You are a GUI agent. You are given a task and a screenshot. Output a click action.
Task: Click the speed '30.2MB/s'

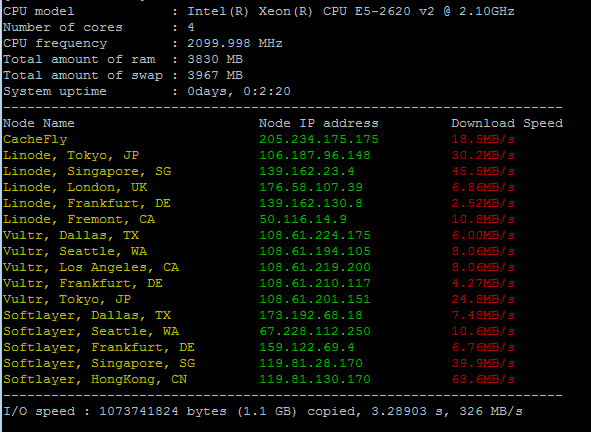483,155
